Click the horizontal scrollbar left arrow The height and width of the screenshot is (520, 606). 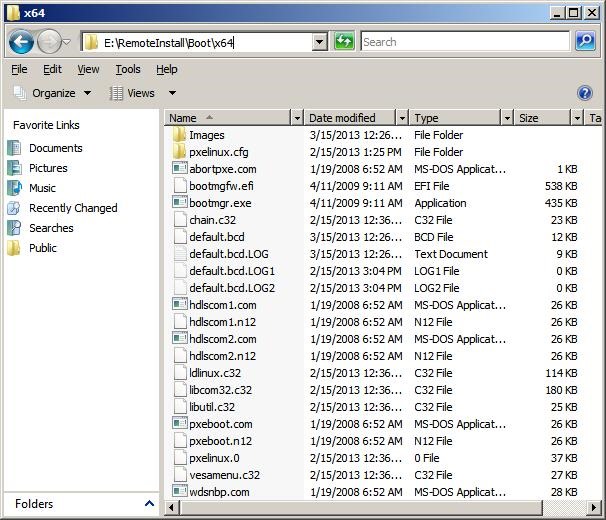[171, 507]
